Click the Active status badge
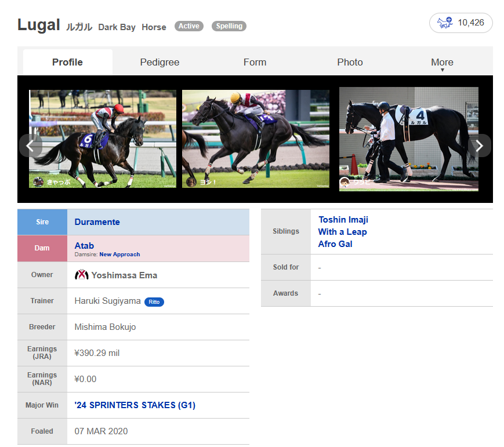 (x=189, y=26)
